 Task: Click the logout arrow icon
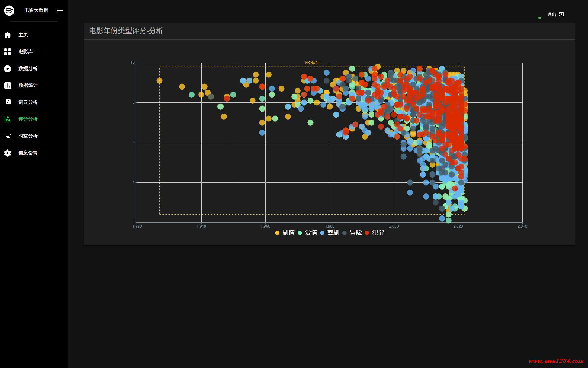click(x=561, y=14)
